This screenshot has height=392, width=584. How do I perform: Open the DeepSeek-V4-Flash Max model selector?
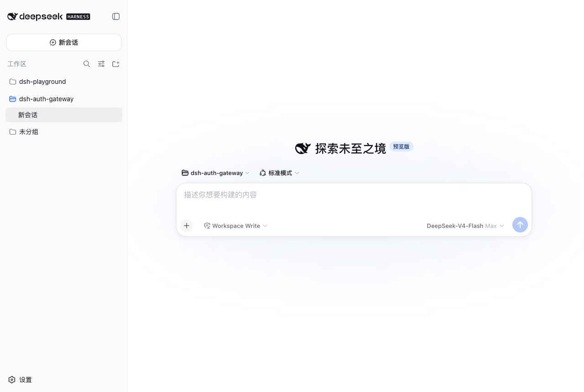(x=465, y=226)
